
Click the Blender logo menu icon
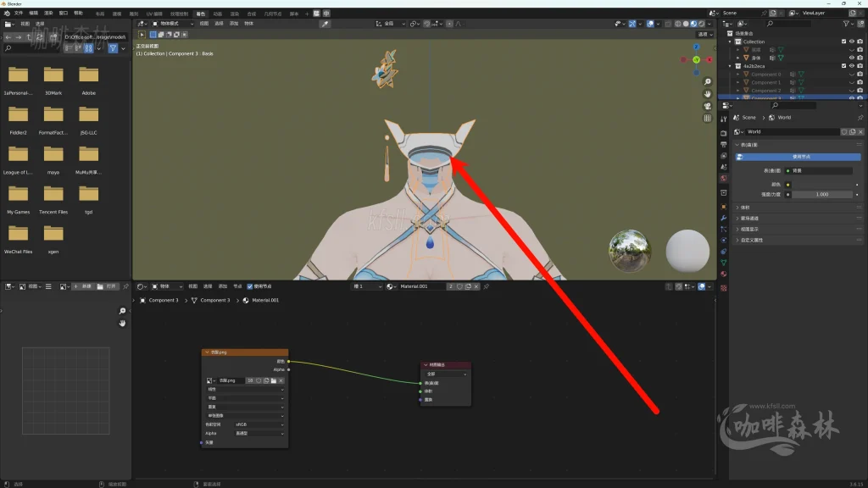tap(7, 14)
